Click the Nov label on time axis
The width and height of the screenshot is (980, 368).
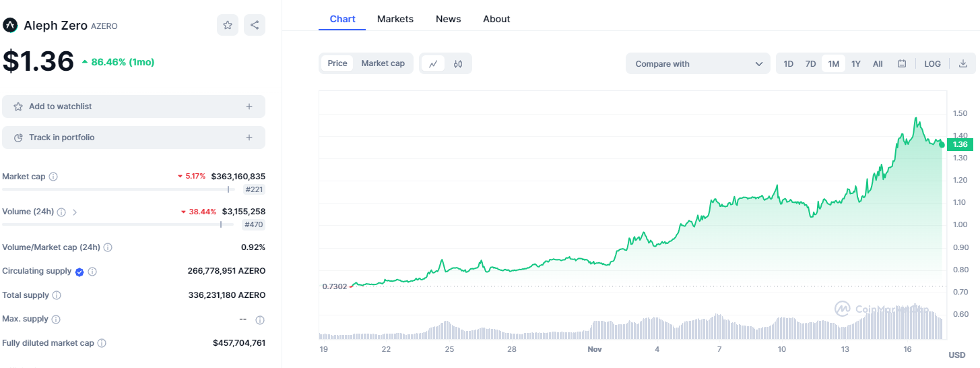594,349
